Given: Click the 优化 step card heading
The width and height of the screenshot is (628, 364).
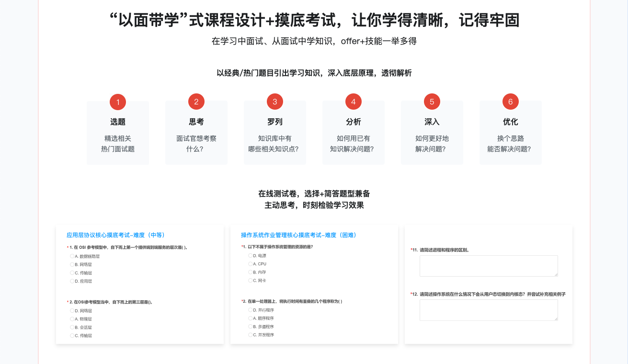Looking at the screenshot, I should coord(511,122).
